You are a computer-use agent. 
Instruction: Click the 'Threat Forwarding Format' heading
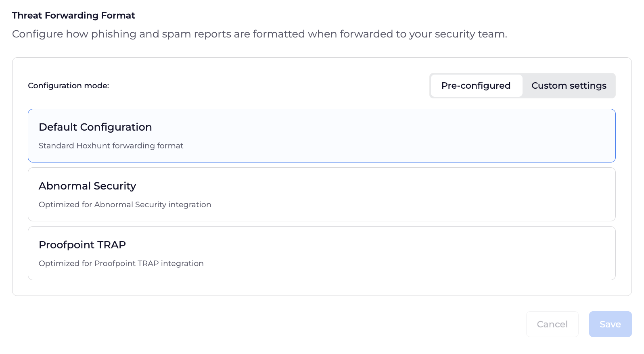pyautogui.click(x=73, y=15)
